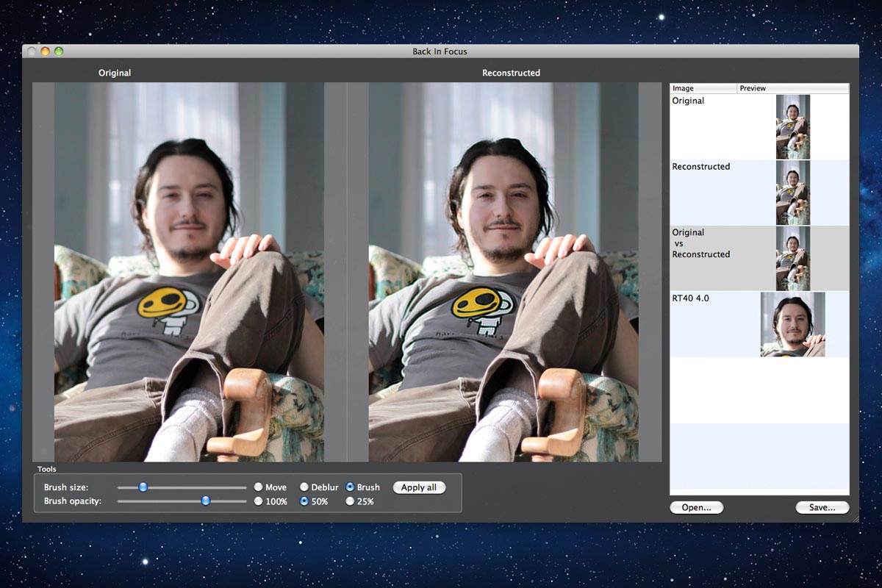Select the Move radio button
The height and width of the screenshot is (588, 882).
point(258,487)
